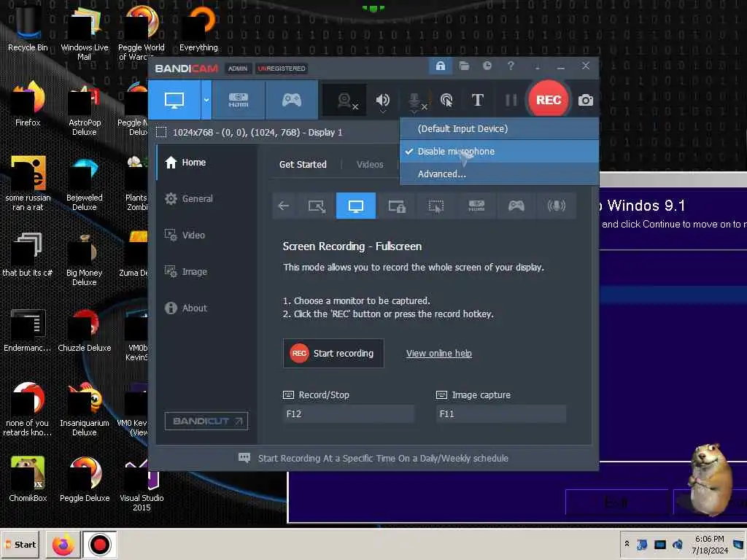Select Fullscreen mode icon in mode selector
The height and width of the screenshot is (560, 747).
tap(356, 206)
